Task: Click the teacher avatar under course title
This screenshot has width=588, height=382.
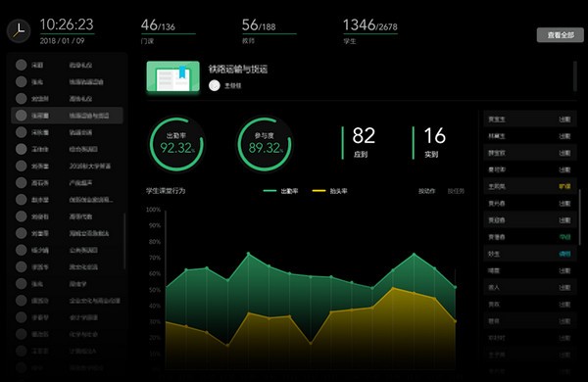Action: [x=214, y=85]
